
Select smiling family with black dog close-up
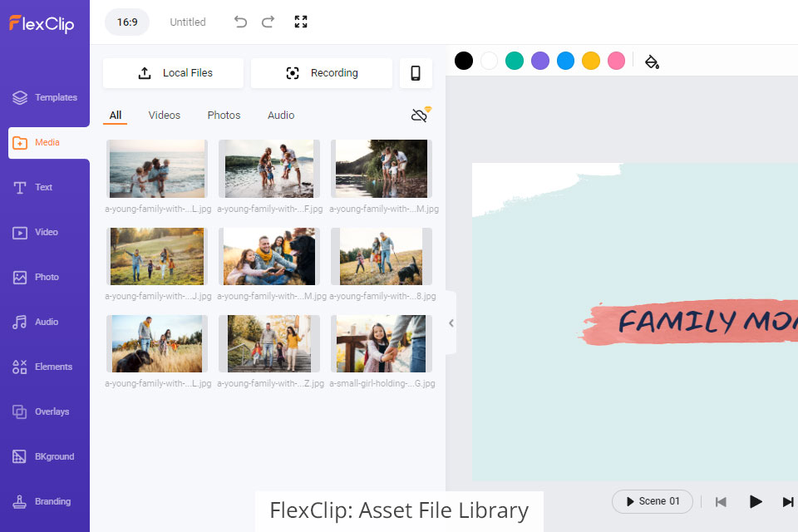click(269, 256)
